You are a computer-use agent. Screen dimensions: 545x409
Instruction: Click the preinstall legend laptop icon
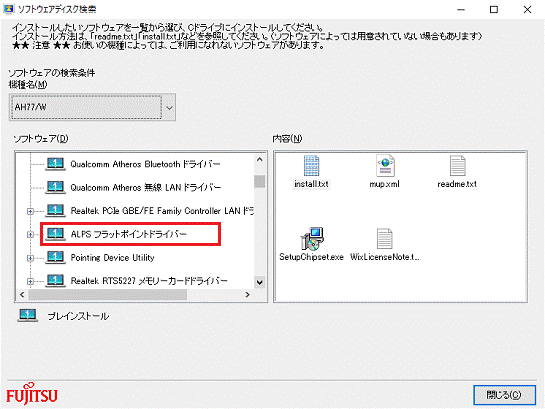point(27,316)
